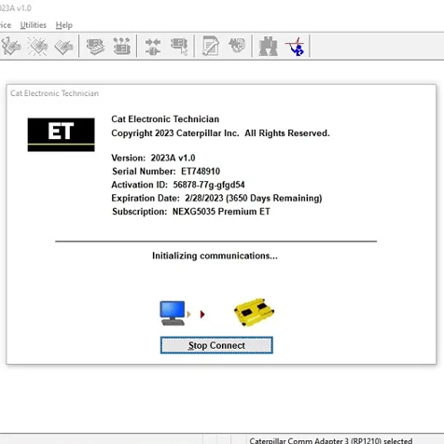Click the Connect/Disconnect plug icon
The height and width of the screenshot is (444, 444).
tap(153, 46)
